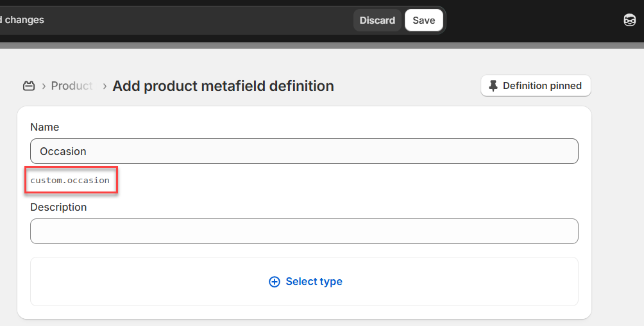Focus the Name field containing Occasion

(x=304, y=152)
